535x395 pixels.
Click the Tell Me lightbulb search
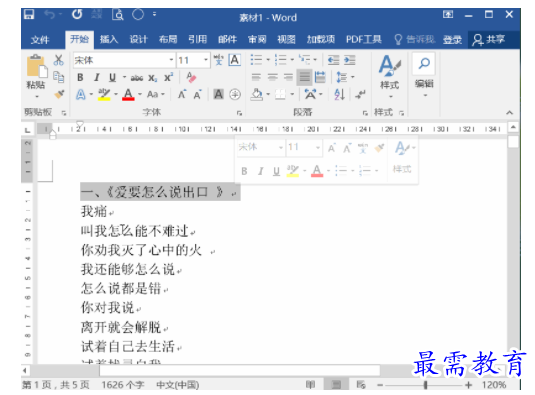pos(398,40)
